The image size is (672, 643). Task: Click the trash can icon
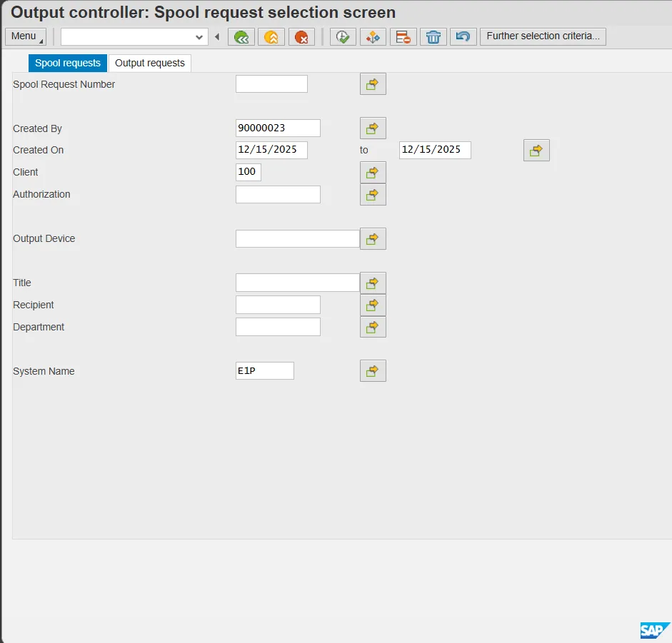pos(433,37)
